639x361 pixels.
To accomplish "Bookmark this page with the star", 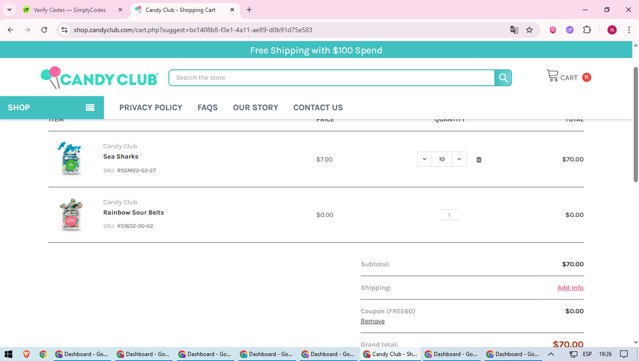I will tap(529, 30).
